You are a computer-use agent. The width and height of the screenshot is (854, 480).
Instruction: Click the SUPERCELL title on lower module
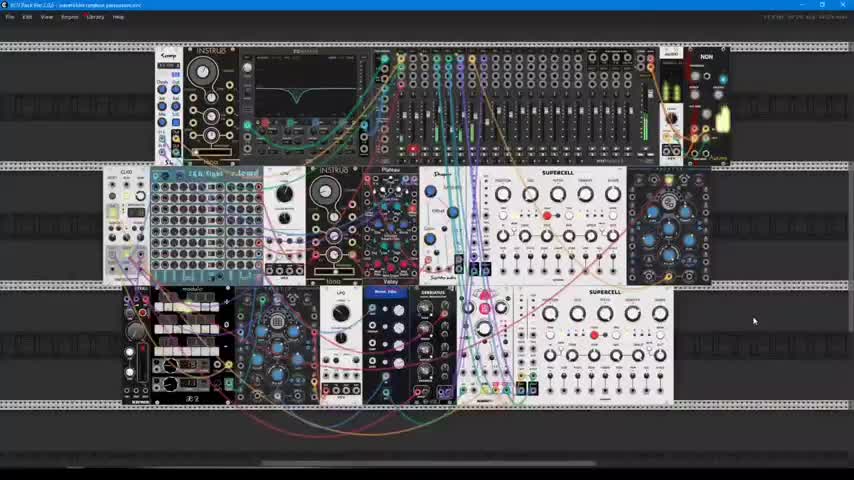pyautogui.click(x=605, y=293)
